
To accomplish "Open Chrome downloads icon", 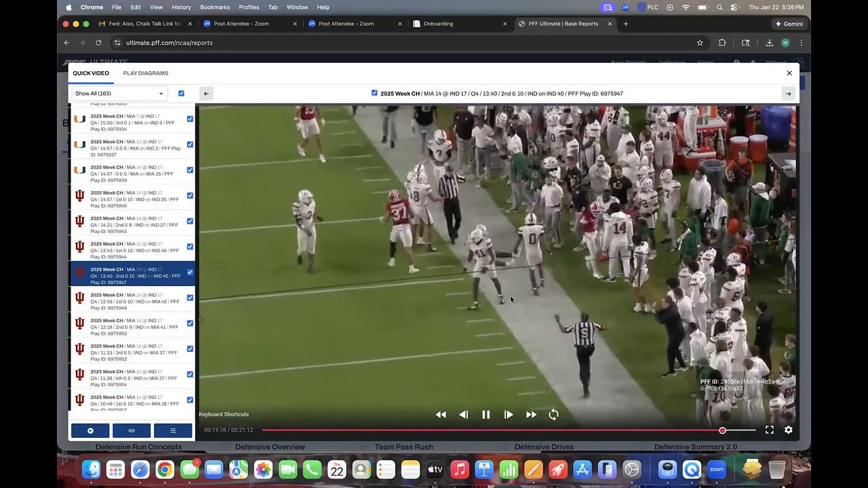I will [x=769, y=43].
